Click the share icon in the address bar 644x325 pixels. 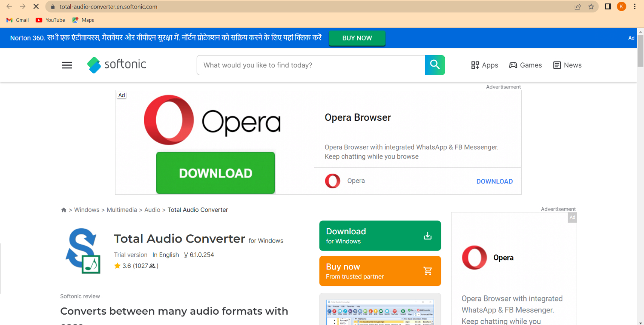tap(578, 6)
